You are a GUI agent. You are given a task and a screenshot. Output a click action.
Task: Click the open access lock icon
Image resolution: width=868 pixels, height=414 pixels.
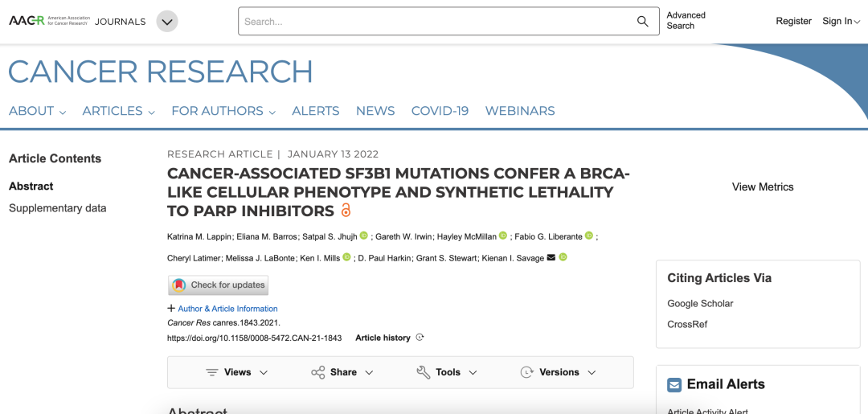click(x=346, y=211)
